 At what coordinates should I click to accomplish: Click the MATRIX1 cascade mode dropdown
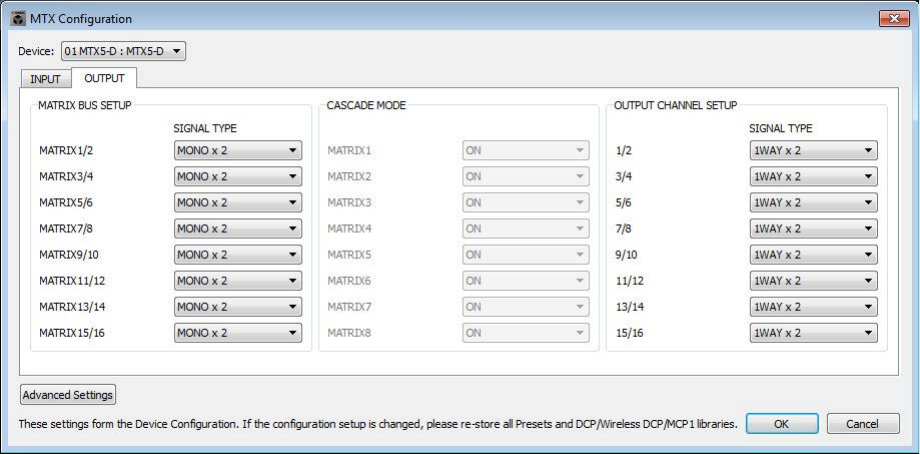[x=526, y=150]
